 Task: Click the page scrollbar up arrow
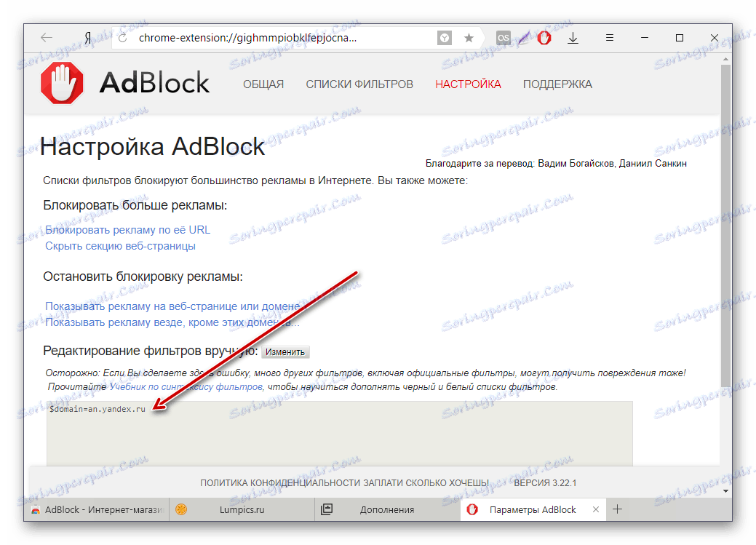pos(725,59)
